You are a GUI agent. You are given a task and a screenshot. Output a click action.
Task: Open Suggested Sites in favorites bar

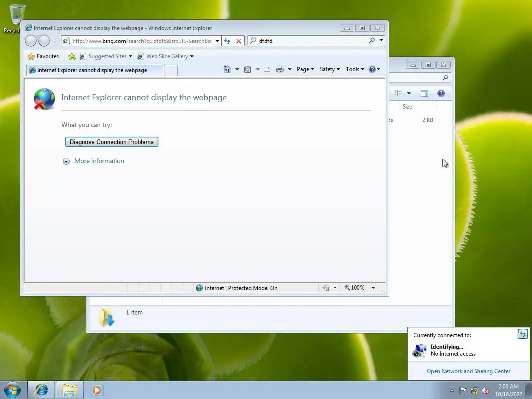tap(106, 56)
